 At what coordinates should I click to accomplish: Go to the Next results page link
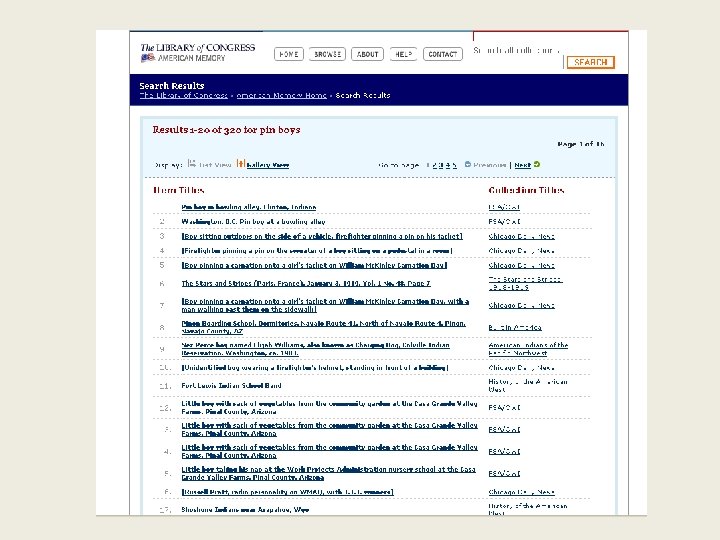pyautogui.click(x=523, y=165)
